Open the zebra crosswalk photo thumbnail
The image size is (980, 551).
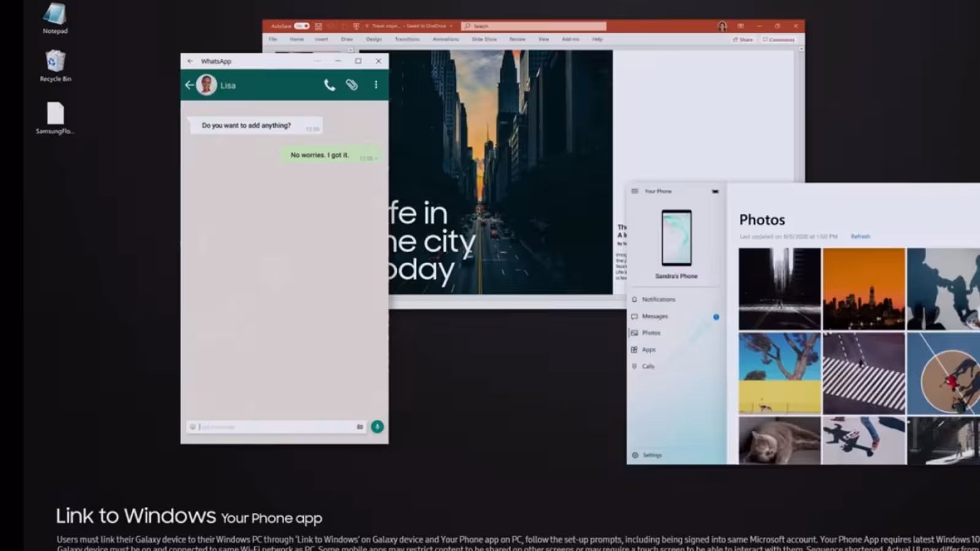click(x=864, y=373)
